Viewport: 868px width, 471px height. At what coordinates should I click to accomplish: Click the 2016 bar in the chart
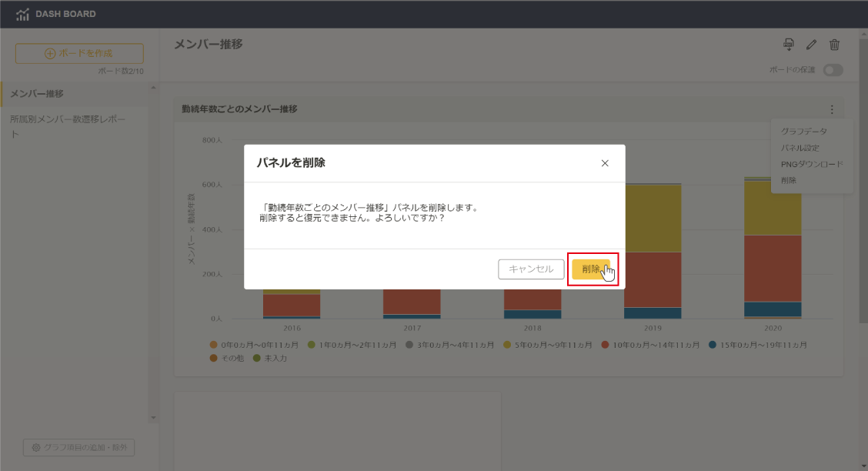point(292,304)
